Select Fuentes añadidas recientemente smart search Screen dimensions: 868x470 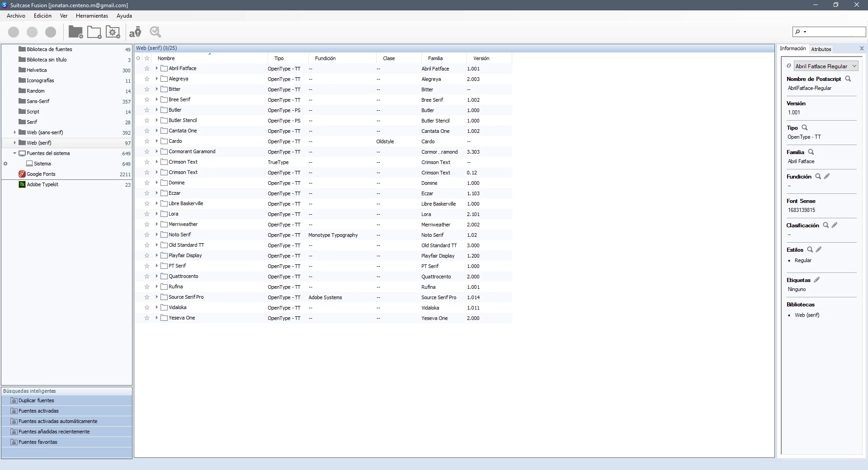[66, 432]
